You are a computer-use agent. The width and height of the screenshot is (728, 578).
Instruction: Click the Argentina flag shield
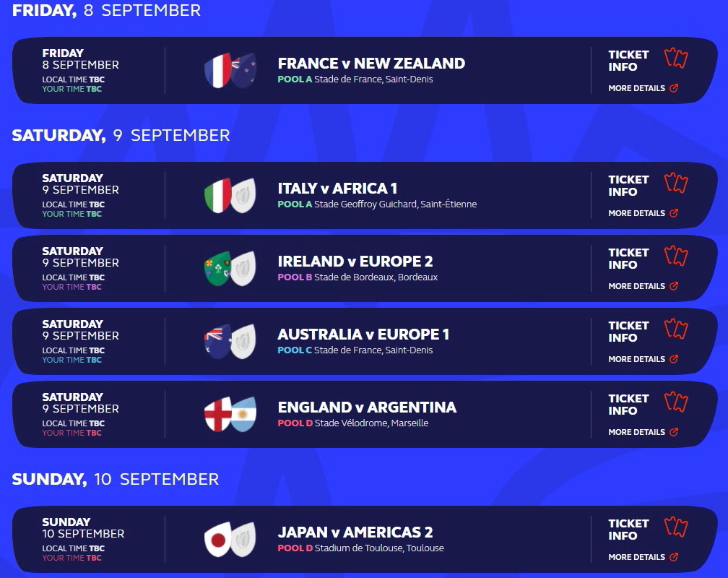(x=243, y=415)
